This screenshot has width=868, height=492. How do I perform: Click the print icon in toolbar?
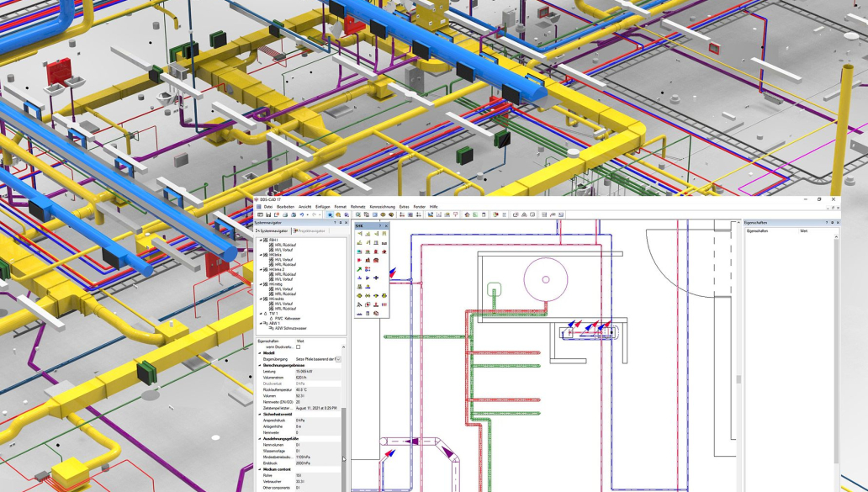(x=285, y=214)
